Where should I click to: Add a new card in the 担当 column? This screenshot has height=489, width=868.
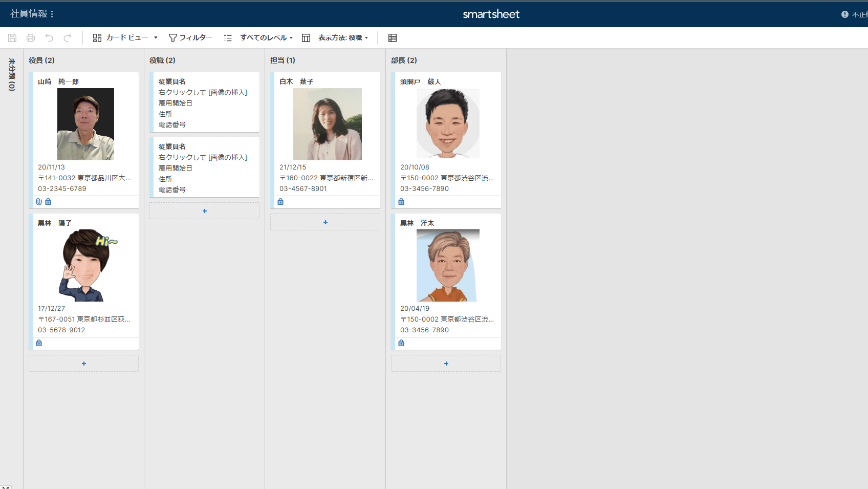tap(325, 222)
